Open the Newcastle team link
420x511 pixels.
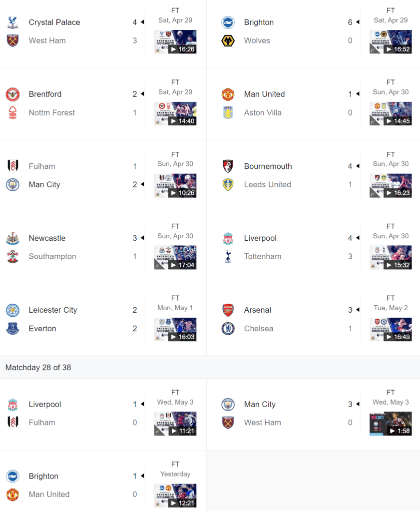[47, 238]
